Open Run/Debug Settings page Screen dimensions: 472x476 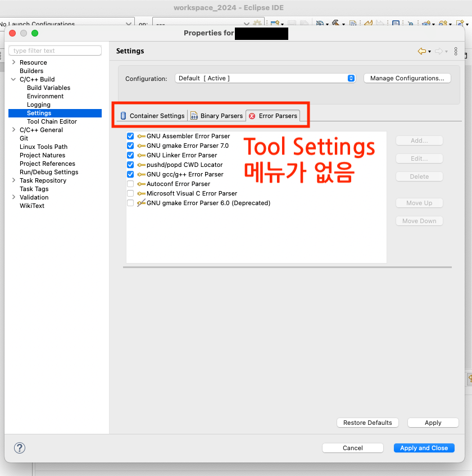(x=49, y=172)
